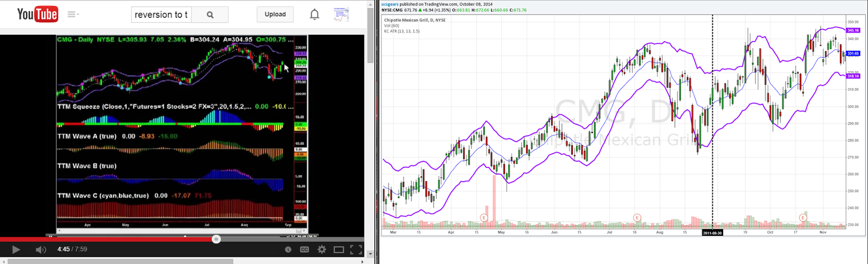Play the video

pyautogui.click(x=16, y=250)
